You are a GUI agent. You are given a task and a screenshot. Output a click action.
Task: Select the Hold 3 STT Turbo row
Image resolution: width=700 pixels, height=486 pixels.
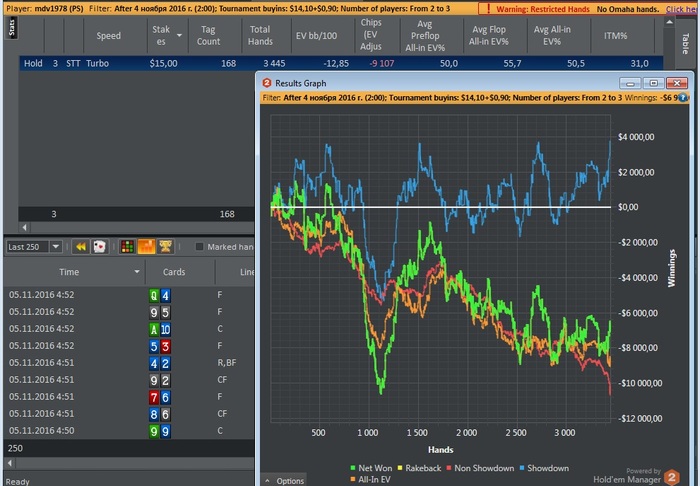(x=341, y=63)
